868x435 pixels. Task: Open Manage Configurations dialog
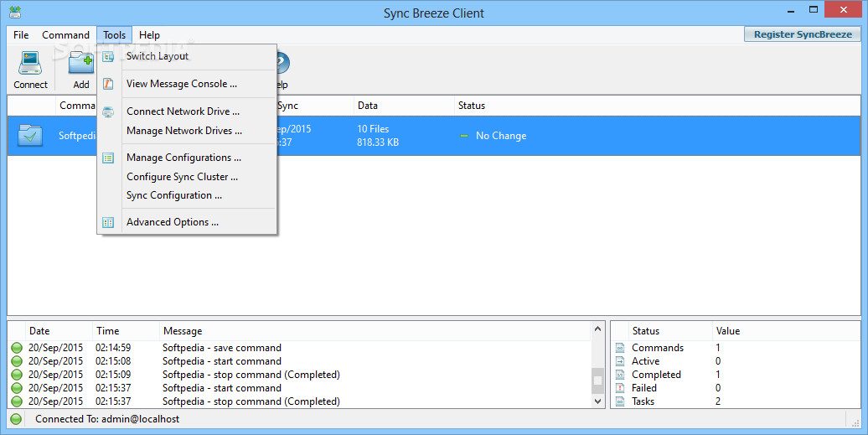[187, 158]
